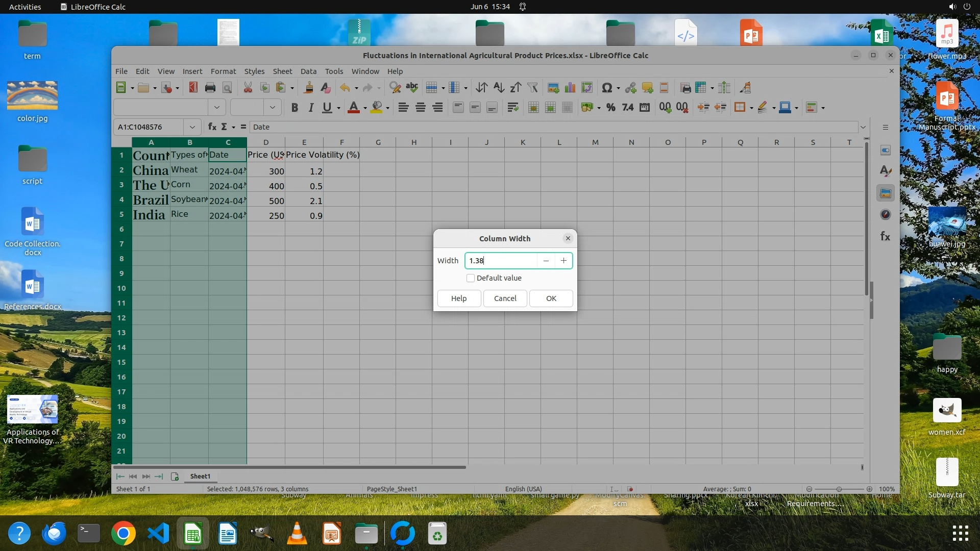Screen dimensions: 980x551
Task: Click the Format as Percent icon
Action: pyautogui.click(x=610, y=108)
